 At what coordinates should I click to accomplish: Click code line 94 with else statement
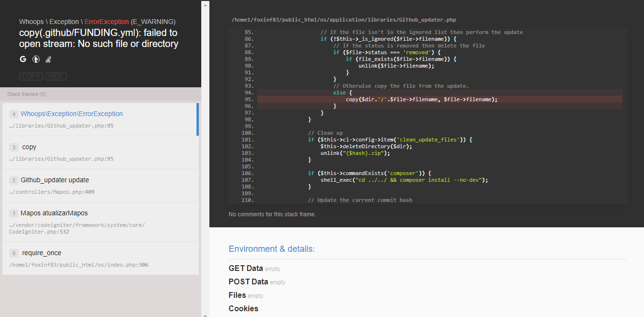440,93
